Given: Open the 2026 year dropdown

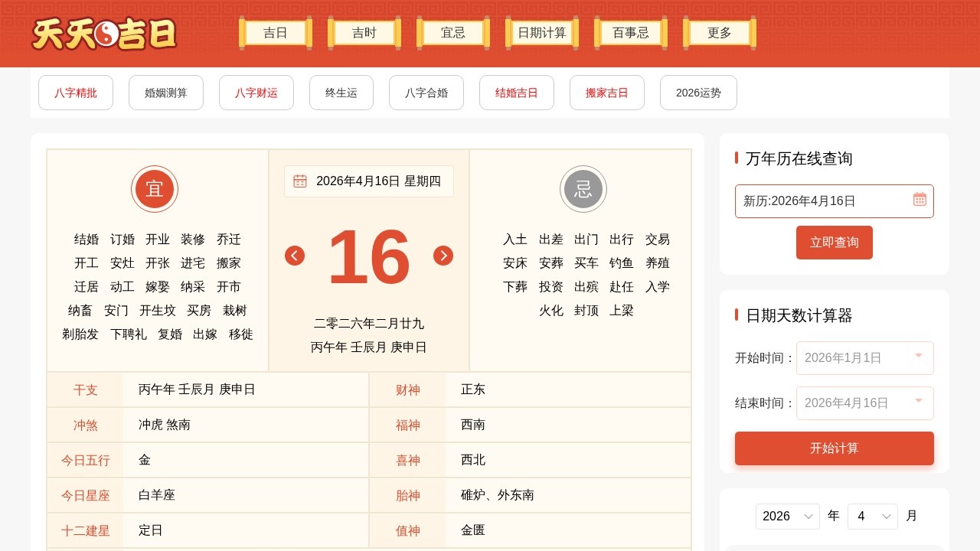Looking at the screenshot, I should tap(787, 516).
